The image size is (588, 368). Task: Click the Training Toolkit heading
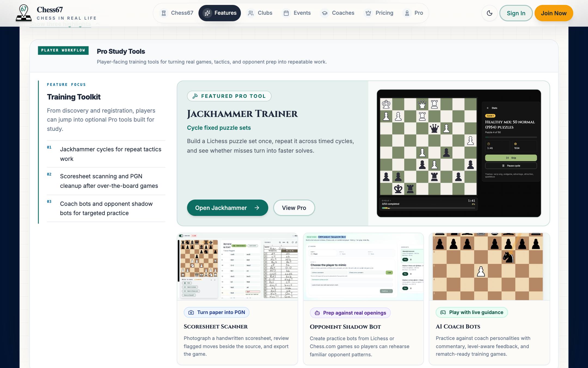74,97
